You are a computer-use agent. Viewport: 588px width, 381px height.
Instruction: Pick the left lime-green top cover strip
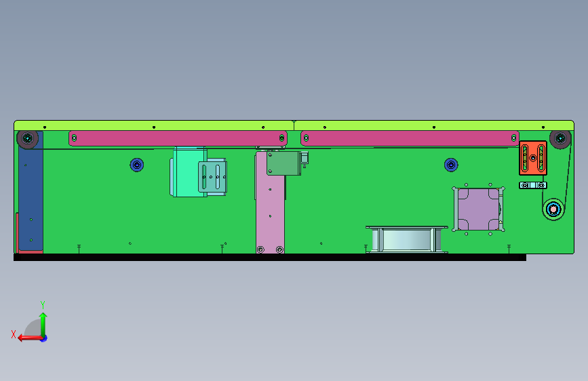[154, 125]
